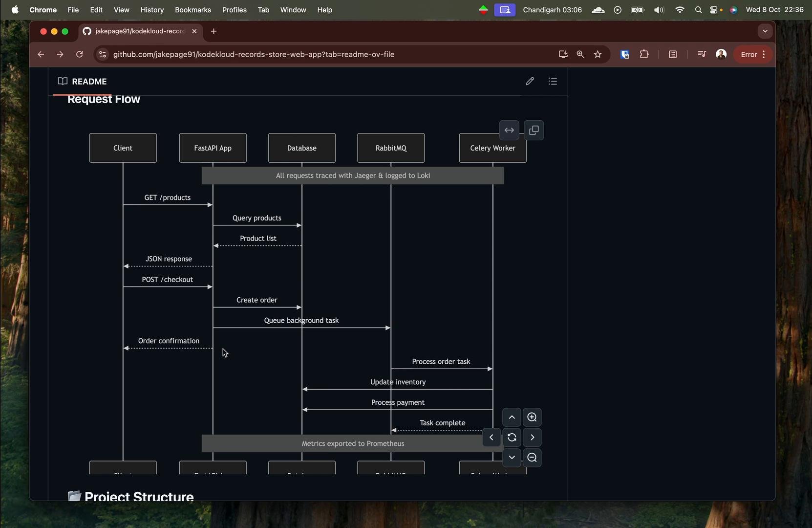Go forward in browser history
This screenshot has width=812, height=528.
click(60, 54)
